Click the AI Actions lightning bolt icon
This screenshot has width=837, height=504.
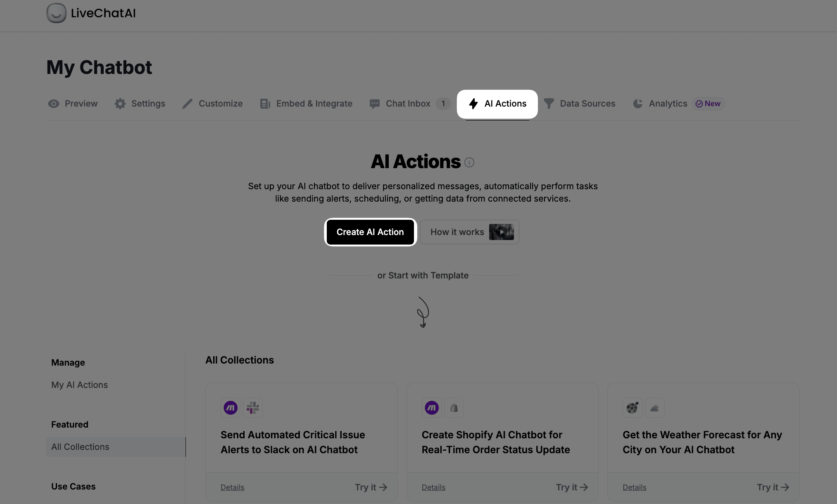pyautogui.click(x=473, y=103)
